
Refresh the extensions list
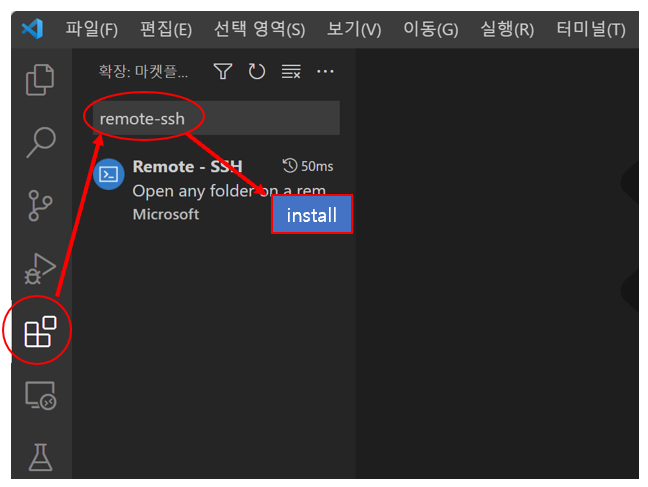pos(257,72)
